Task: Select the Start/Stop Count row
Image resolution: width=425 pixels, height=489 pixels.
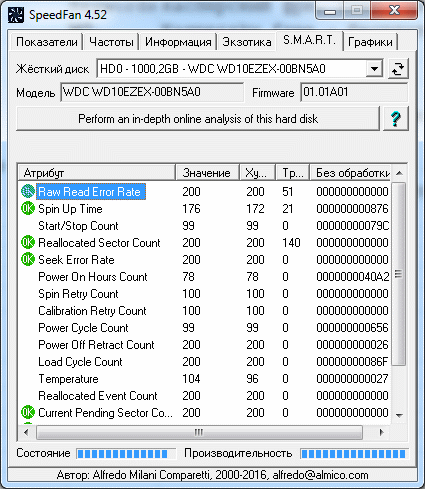Action: point(205,226)
